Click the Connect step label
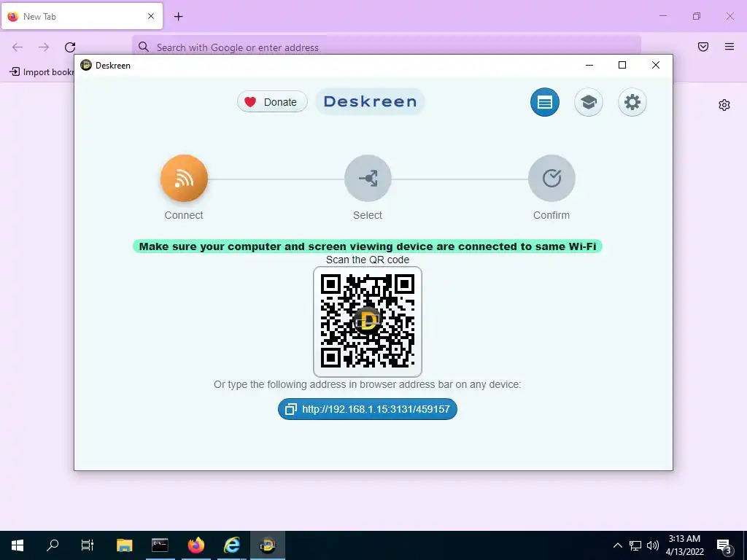This screenshot has width=747, height=560. (x=184, y=215)
